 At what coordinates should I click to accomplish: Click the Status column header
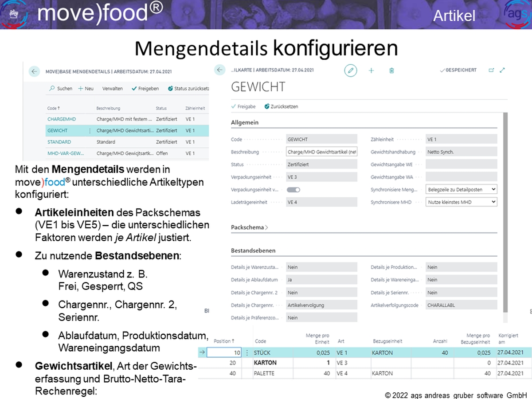pyautogui.click(x=161, y=108)
